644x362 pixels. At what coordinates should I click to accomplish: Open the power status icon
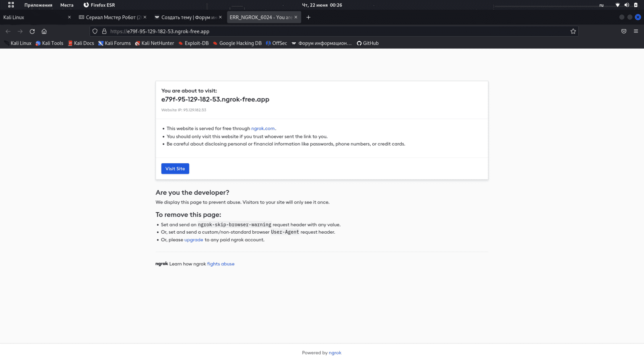[636, 5]
